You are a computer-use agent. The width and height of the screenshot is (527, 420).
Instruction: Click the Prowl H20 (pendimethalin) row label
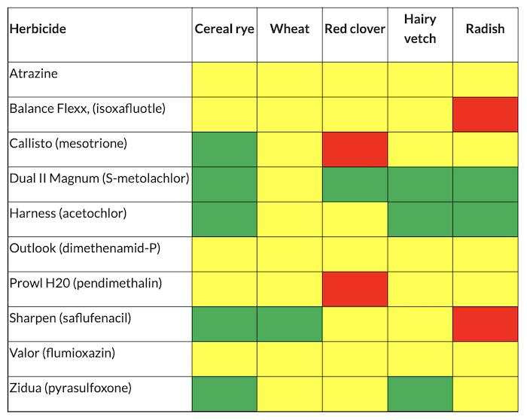tap(86, 283)
